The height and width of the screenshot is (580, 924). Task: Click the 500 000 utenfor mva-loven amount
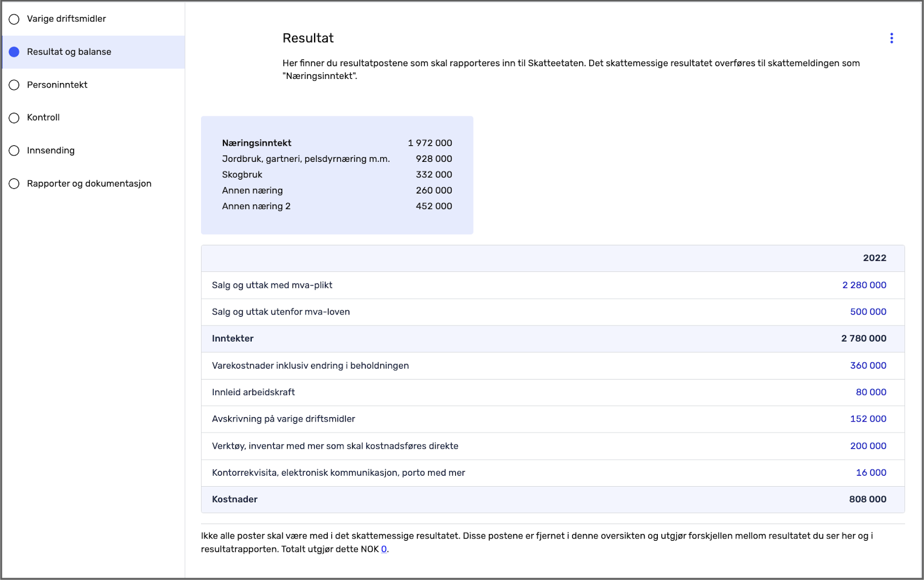(x=868, y=312)
